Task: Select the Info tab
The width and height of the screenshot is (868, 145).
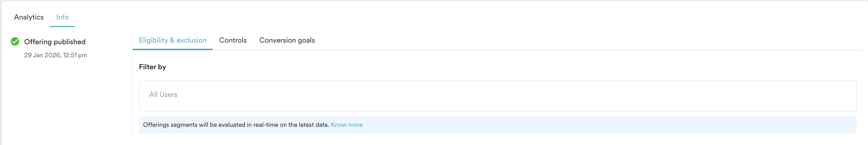Action: (x=62, y=17)
